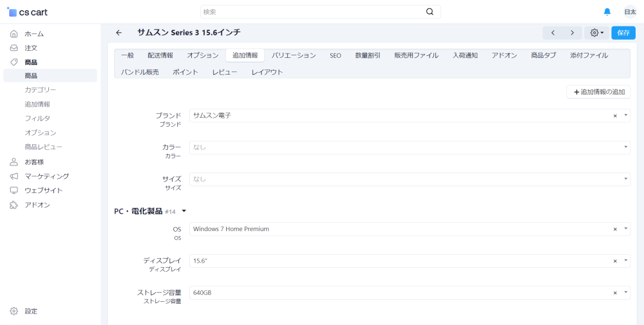Viewport: 644px width, 325px height.
Task: Open the アドオン tab
Action: pos(504,55)
